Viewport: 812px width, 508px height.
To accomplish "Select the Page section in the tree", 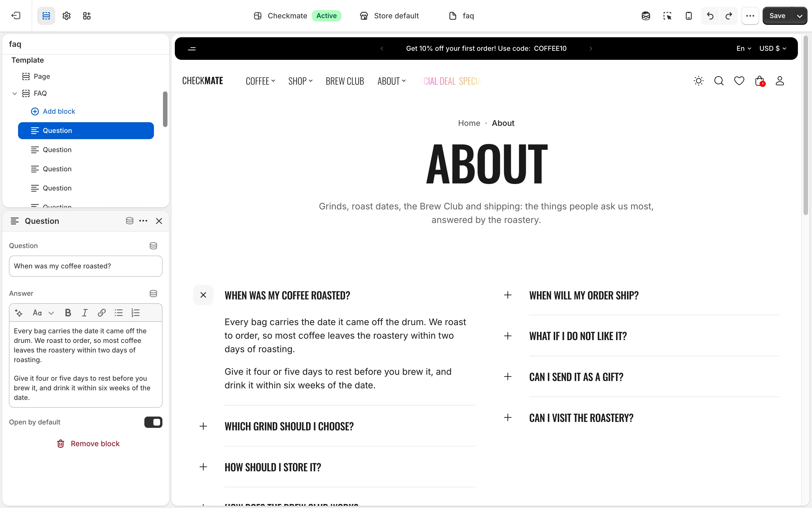I will (x=42, y=76).
